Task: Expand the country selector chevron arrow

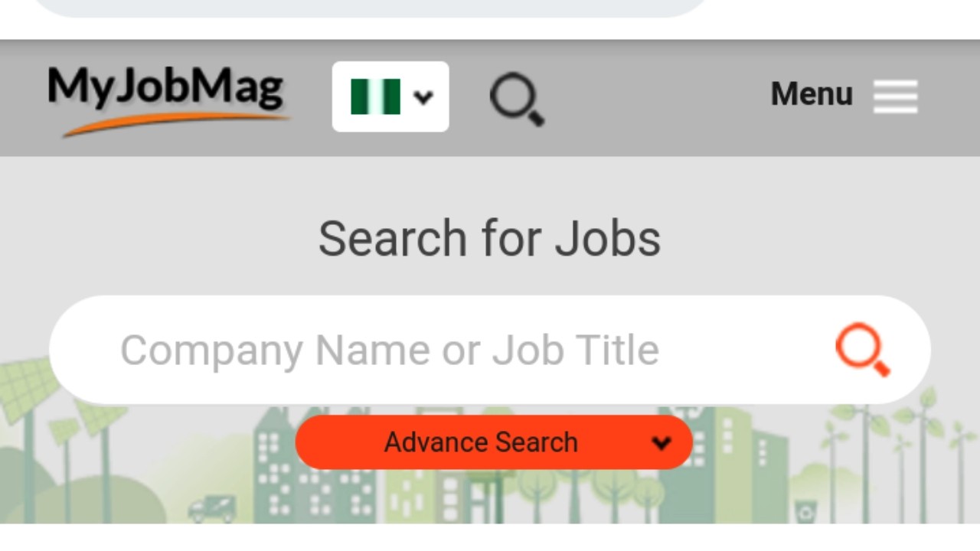Action: 423,97
